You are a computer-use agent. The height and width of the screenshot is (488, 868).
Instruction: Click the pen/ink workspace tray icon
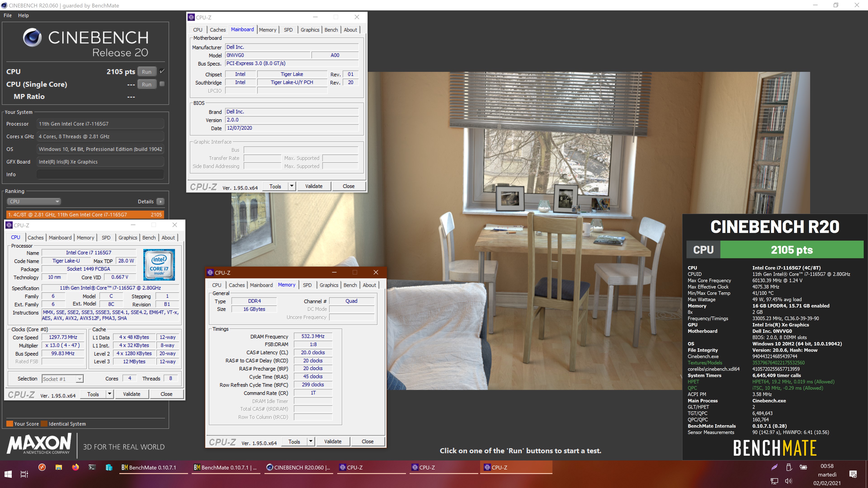(774, 467)
